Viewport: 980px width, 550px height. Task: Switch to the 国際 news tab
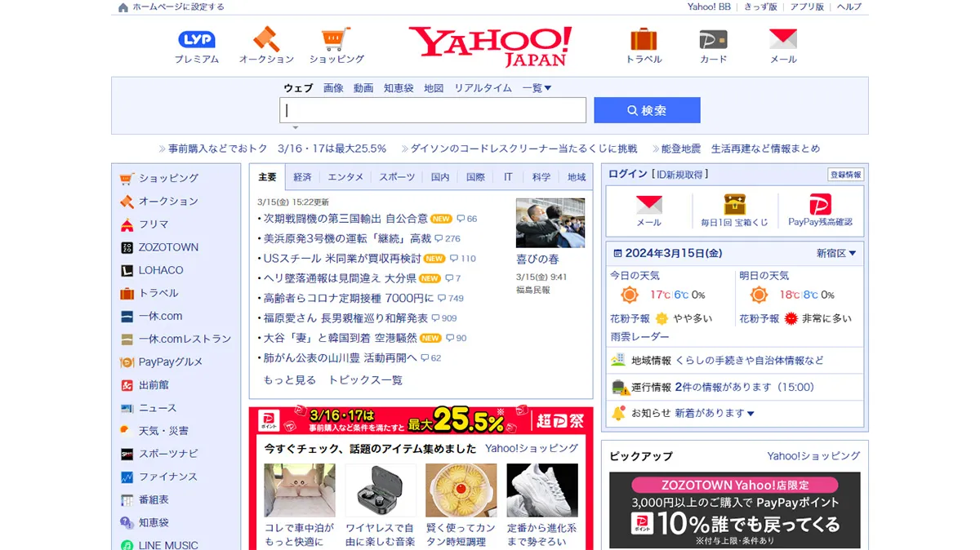click(476, 176)
